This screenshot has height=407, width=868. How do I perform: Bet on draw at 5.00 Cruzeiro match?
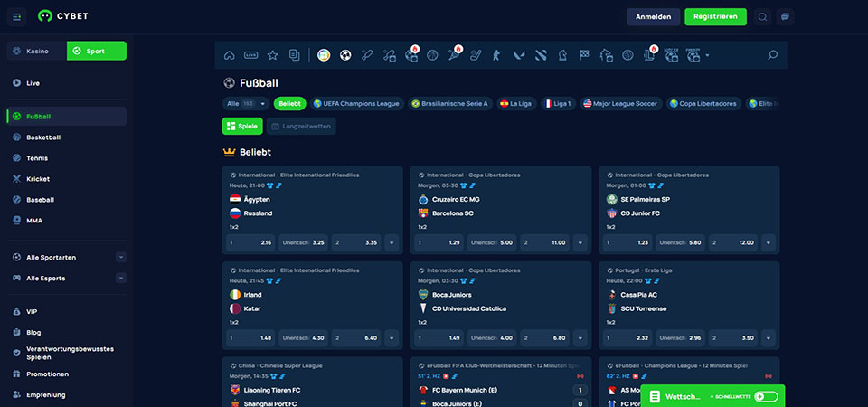coord(492,242)
